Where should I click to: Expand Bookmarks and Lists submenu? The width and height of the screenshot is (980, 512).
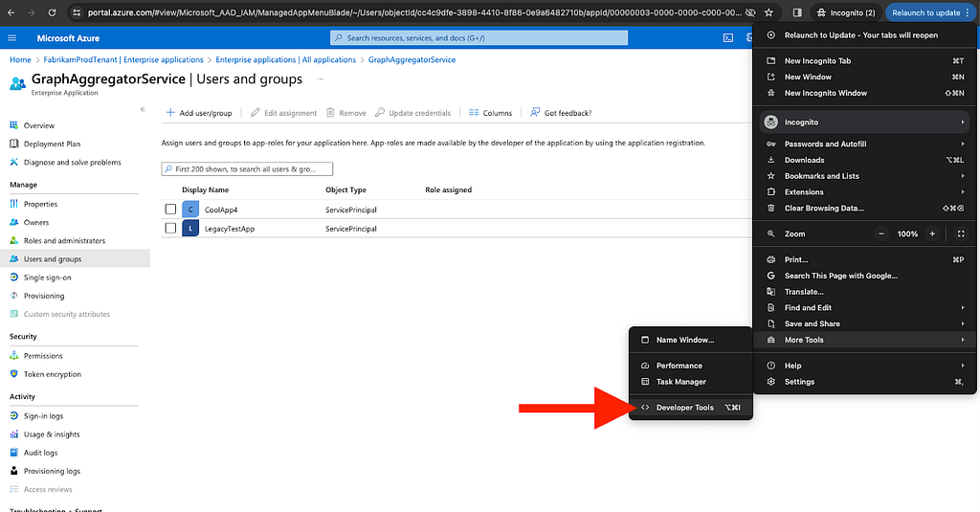pos(865,176)
